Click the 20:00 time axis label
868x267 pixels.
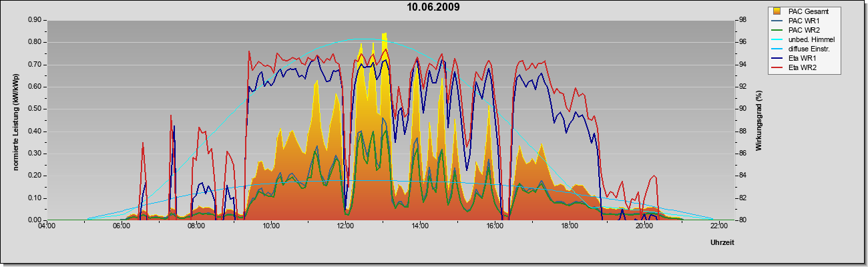tap(644, 226)
